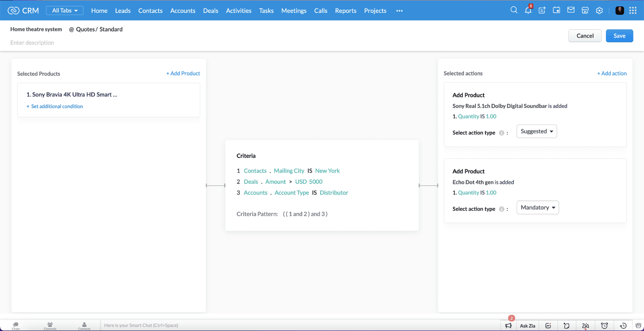The image size is (644, 331).
Task: Go to the Deals tab
Action: coord(211,11)
